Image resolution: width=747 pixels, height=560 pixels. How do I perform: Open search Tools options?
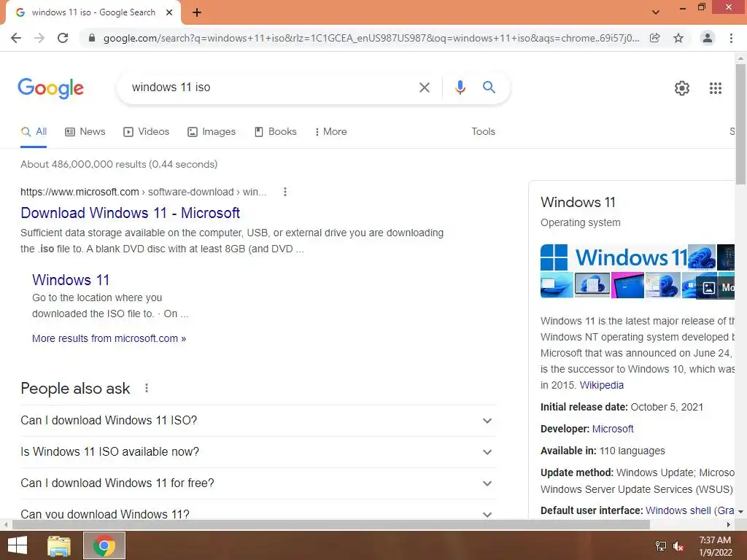(x=483, y=132)
